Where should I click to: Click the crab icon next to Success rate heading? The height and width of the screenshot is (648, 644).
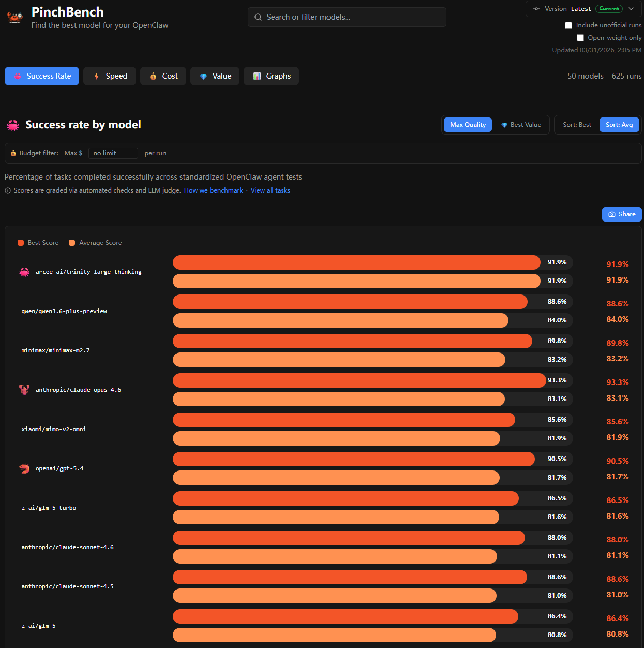click(13, 125)
